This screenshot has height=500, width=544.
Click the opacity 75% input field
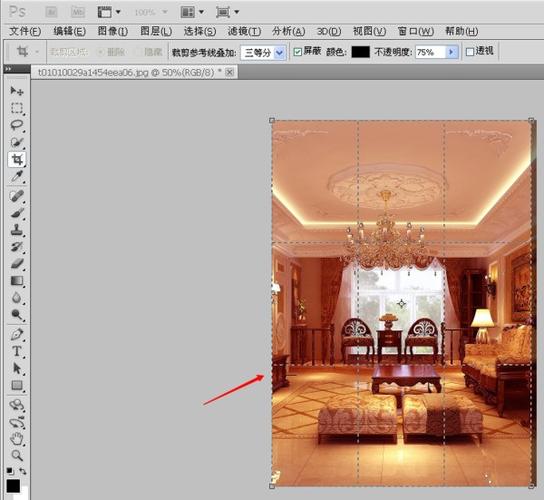pyautogui.click(x=430, y=52)
